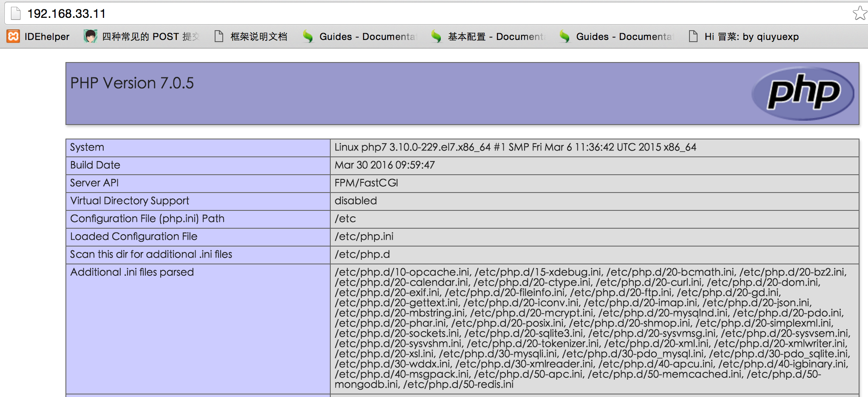Click the PHP logo image

(x=803, y=94)
